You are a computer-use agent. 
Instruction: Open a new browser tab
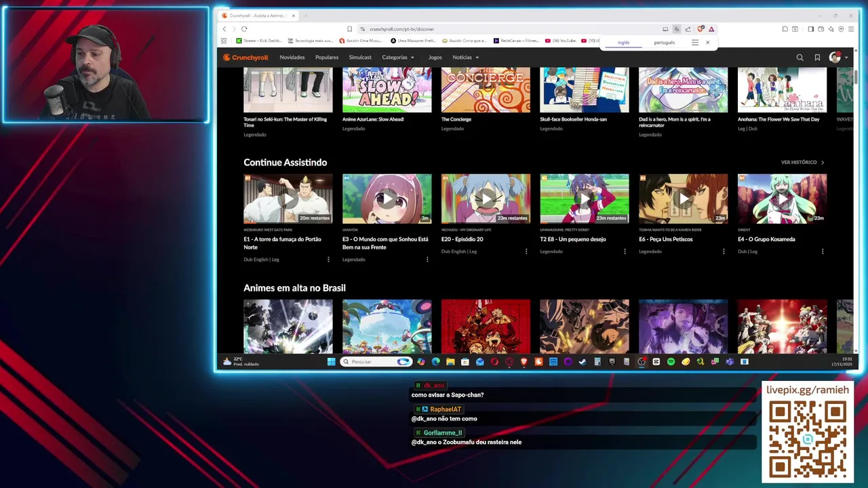click(x=305, y=16)
